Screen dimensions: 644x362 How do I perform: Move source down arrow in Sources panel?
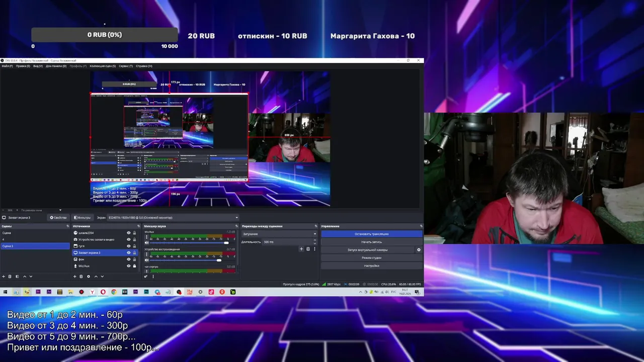pos(102,277)
